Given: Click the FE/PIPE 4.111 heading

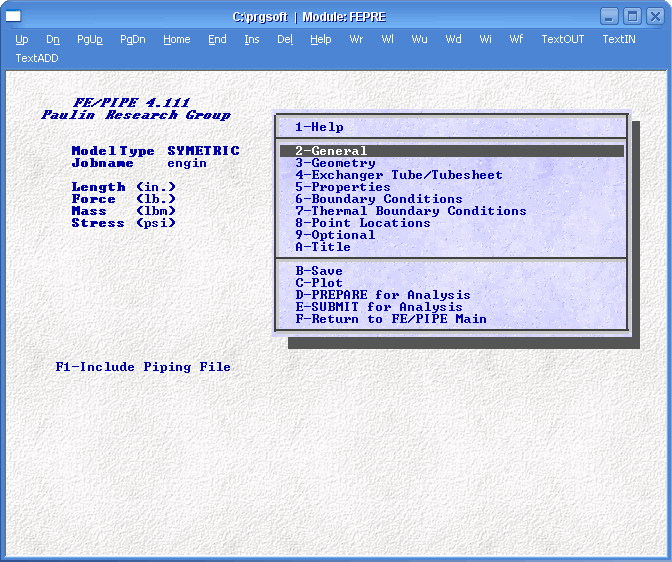Looking at the screenshot, I should pyautogui.click(x=132, y=102).
